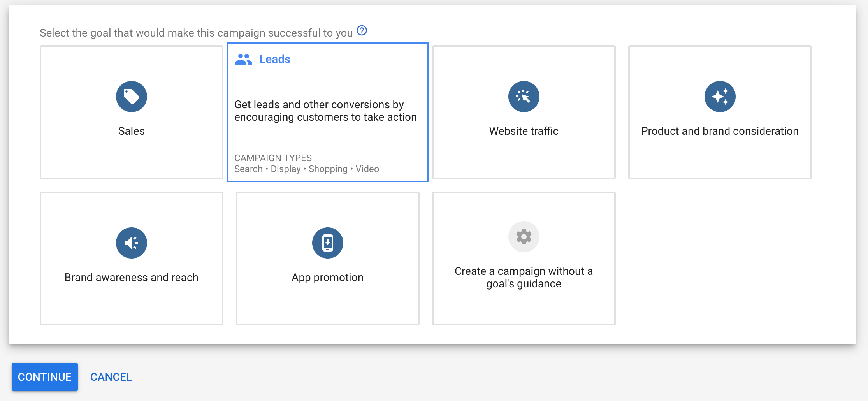Click the Sales price tag icon
Screen dimensions: 868x401
tap(131, 96)
